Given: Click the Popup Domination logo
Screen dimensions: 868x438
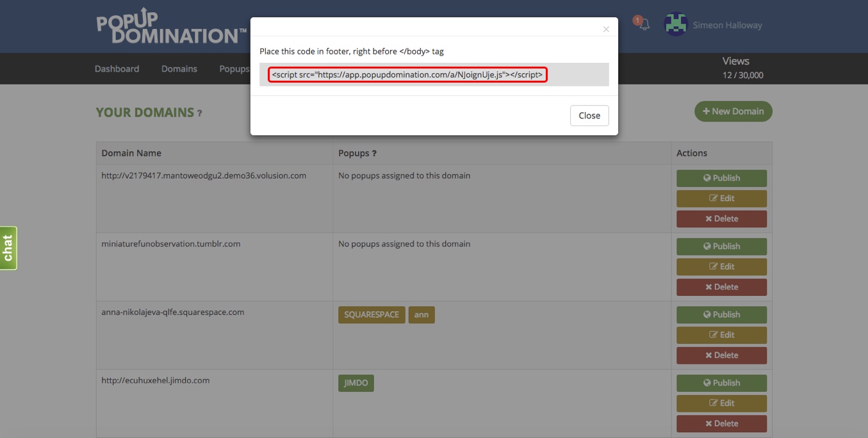Looking at the screenshot, I should point(171,28).
